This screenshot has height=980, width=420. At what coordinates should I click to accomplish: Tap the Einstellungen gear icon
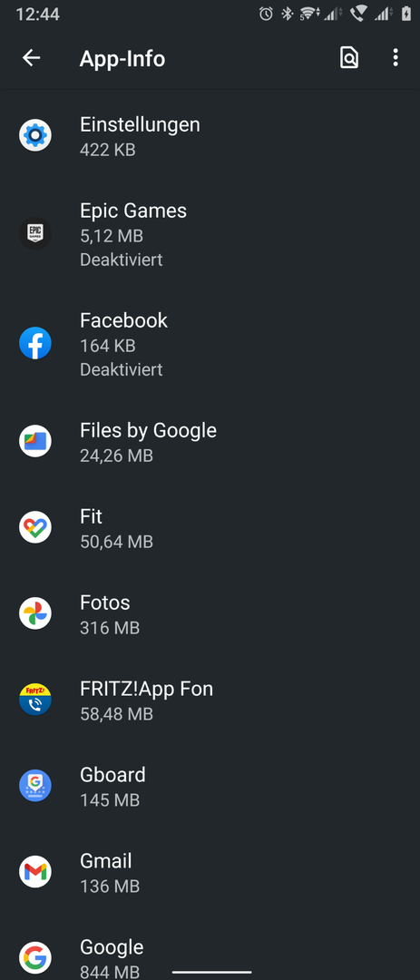click(35, 135)
